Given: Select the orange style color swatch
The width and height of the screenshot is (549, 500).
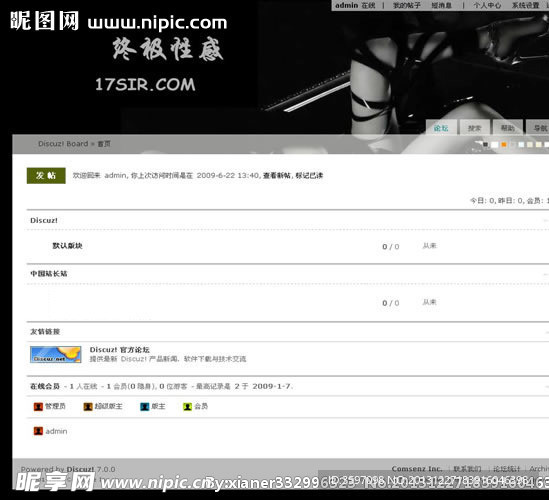Looking at the screenshot, I should pos(504,145).
